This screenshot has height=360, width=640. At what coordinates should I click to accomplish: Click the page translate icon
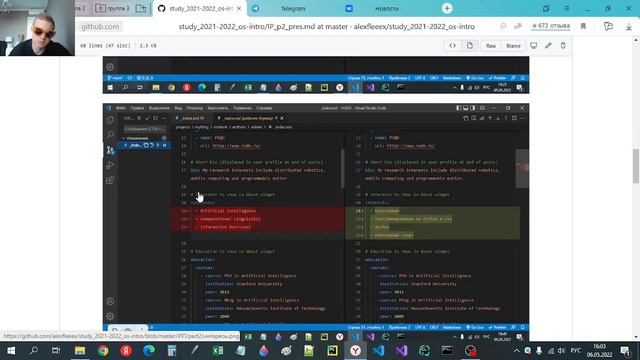coord(518,26)
